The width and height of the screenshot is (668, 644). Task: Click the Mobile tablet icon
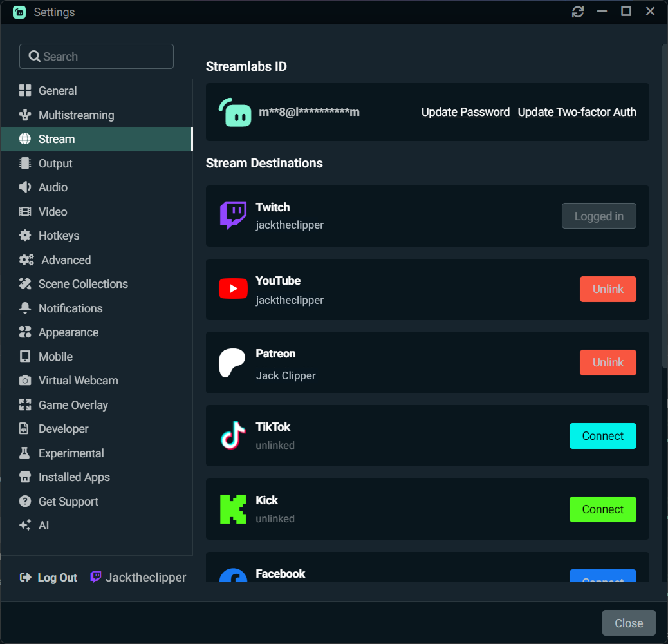[25, 356]
